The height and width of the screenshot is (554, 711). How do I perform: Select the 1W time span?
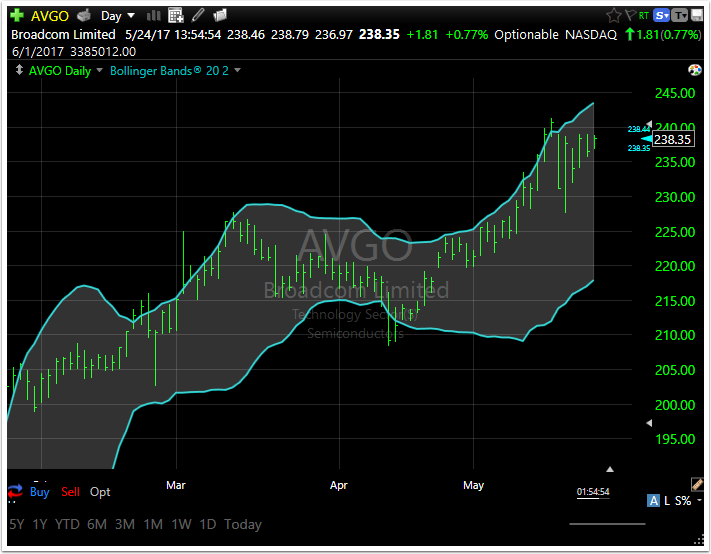click(x=181, y=525)
